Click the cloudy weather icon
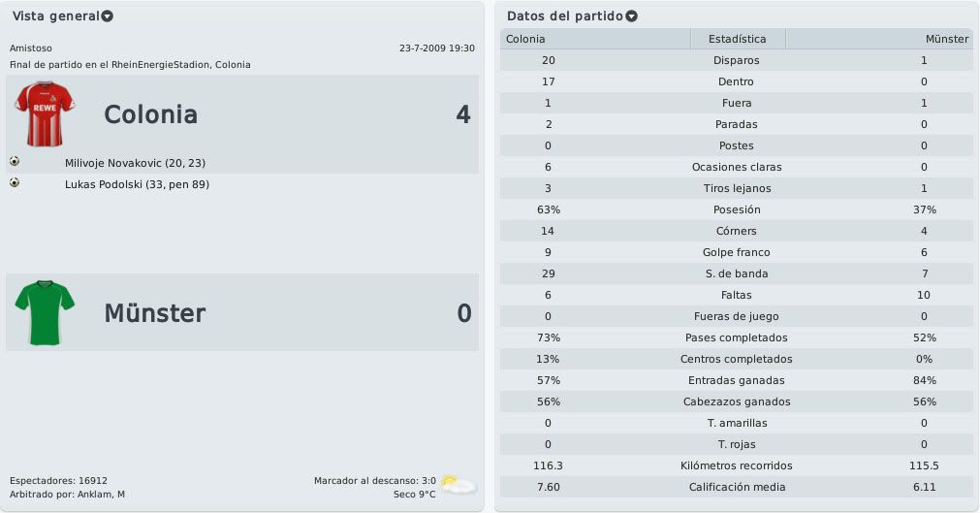980x513 pixels. pyautogui.click(x=458, y=485)
